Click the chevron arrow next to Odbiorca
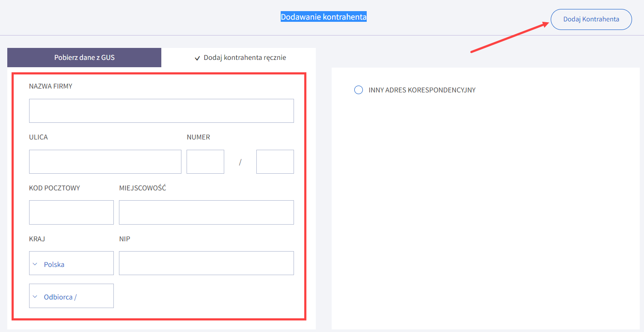644x332 pixels. (x=35, y=296)
